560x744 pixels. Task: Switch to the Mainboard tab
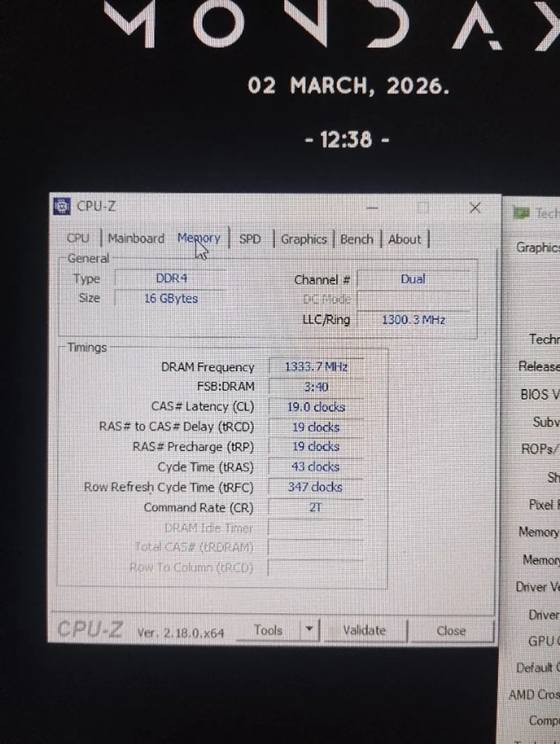click(136, 238)
